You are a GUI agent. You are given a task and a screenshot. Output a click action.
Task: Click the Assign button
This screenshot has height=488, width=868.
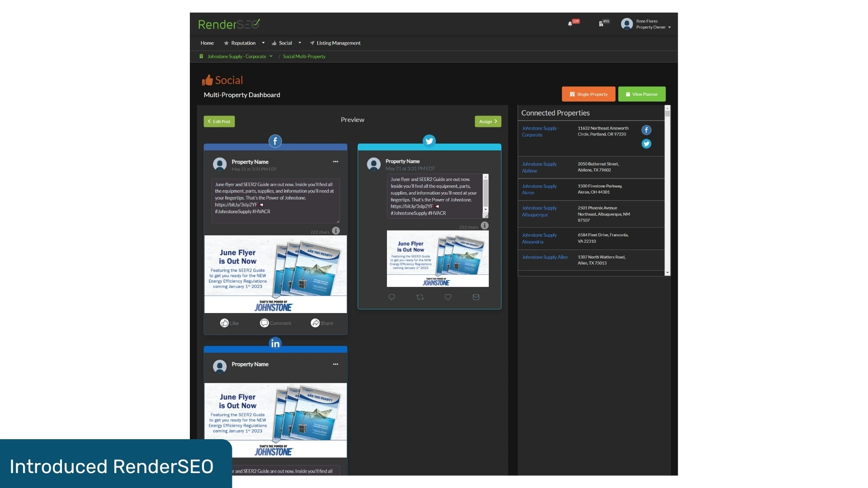(x=488, y=122)
